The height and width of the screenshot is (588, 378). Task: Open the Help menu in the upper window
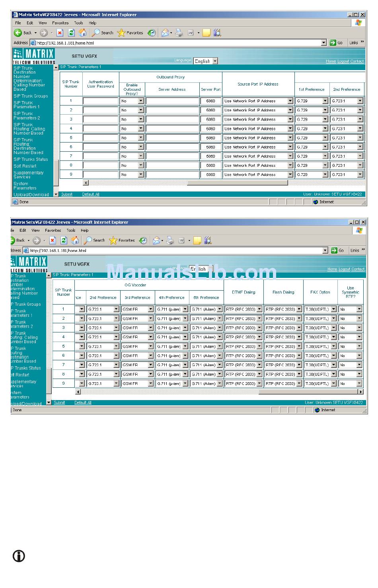click(93, 23)
